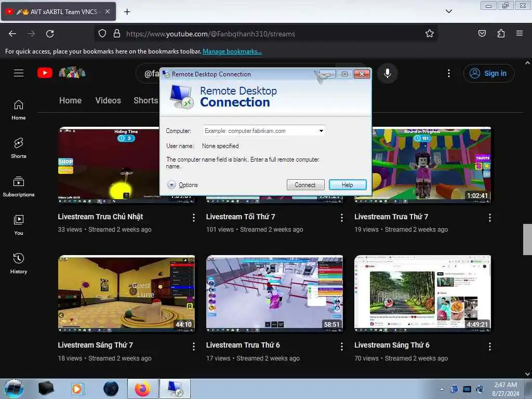Open a new tab with the plus button
Image resolution: width=532 pixels, height=399 pixels.
[127, 12]
